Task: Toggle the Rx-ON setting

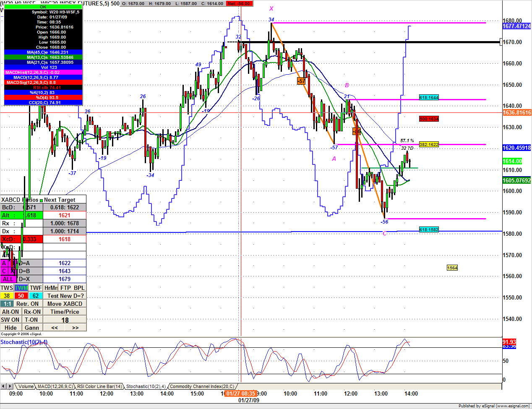Action: [x=32, y=312]
